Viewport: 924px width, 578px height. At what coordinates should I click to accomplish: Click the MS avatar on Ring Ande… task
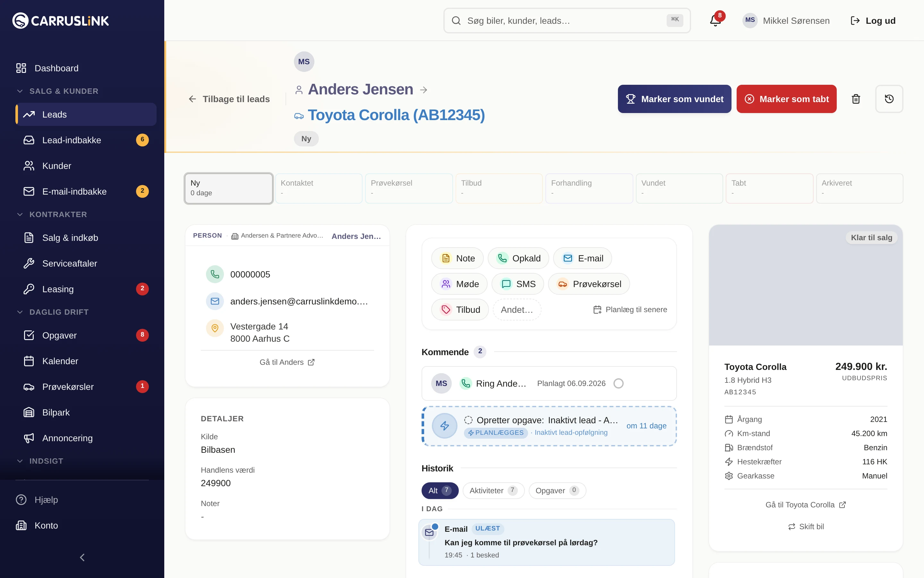point(441,383)
